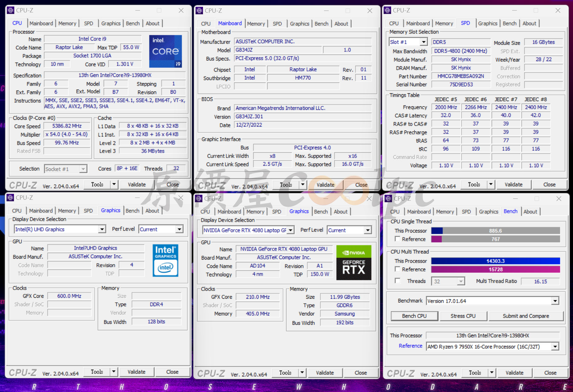Switch to About tab in NVIDIA graphics window
The width and height of the screenshot is (573, 392).
coord(341,212)
